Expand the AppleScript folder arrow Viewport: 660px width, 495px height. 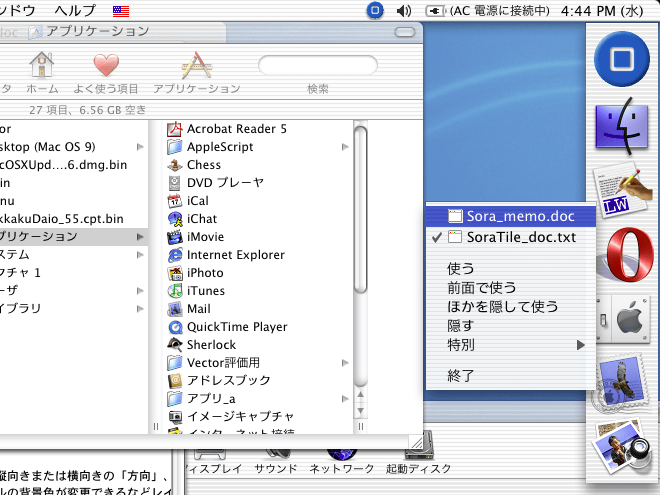[345, 147]
